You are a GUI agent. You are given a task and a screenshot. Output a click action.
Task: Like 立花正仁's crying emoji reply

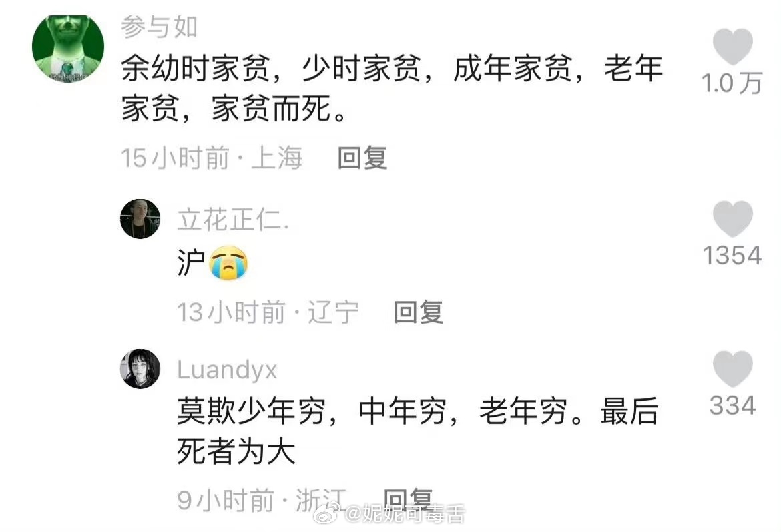click(732, 219)
